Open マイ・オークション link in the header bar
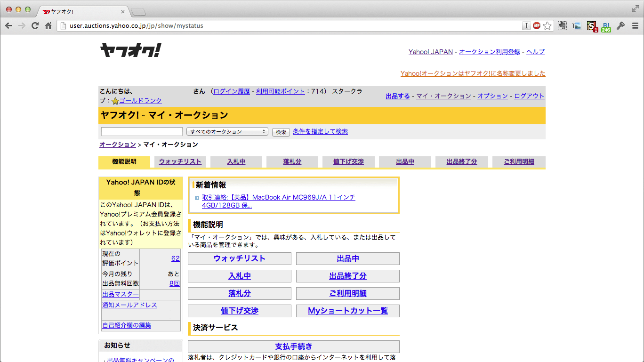Viewport: 644px width, 362px height. coord(444,96)
